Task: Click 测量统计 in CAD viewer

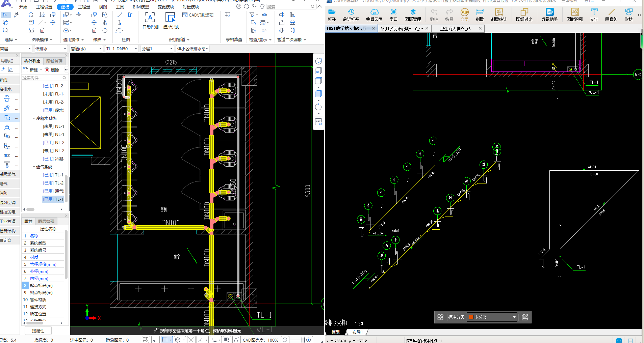Action: (x=499, y=16)
